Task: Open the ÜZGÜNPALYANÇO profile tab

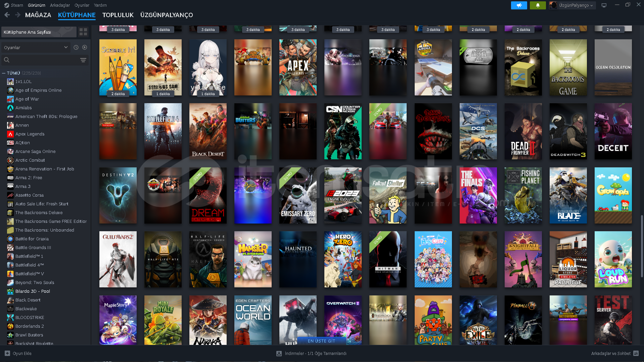Action: click(167, 15)
